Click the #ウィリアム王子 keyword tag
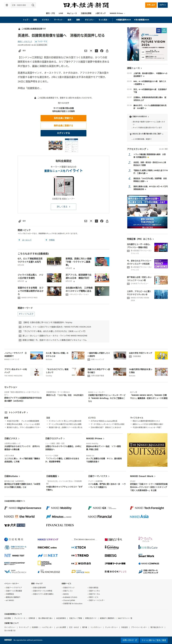 [x=26, y=314]
